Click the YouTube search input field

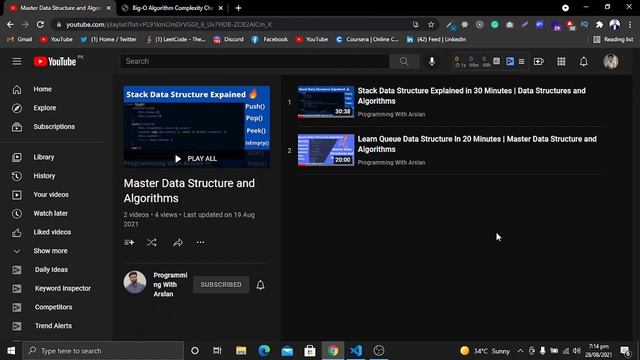pyautogui.click(x=255, y=61)
